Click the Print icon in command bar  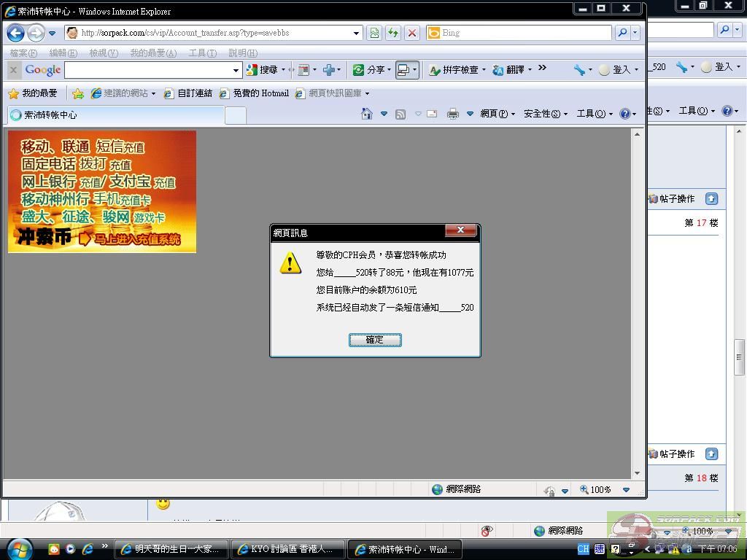(453, 114)
